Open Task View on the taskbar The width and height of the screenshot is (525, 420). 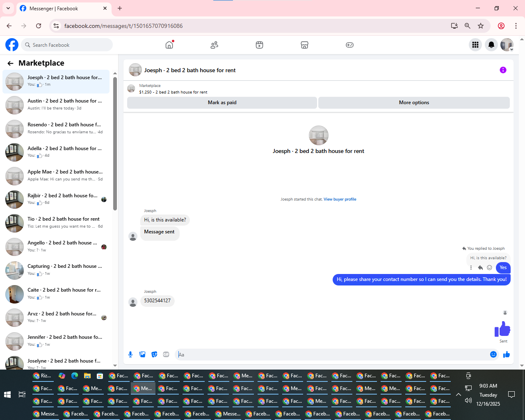(x=22, y=395)
